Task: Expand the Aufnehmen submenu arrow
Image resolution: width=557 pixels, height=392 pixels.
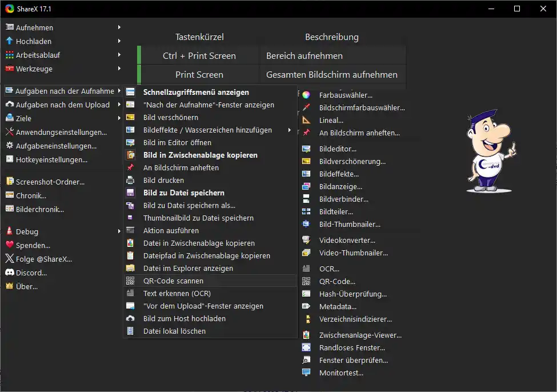Action: click(119, 27)
